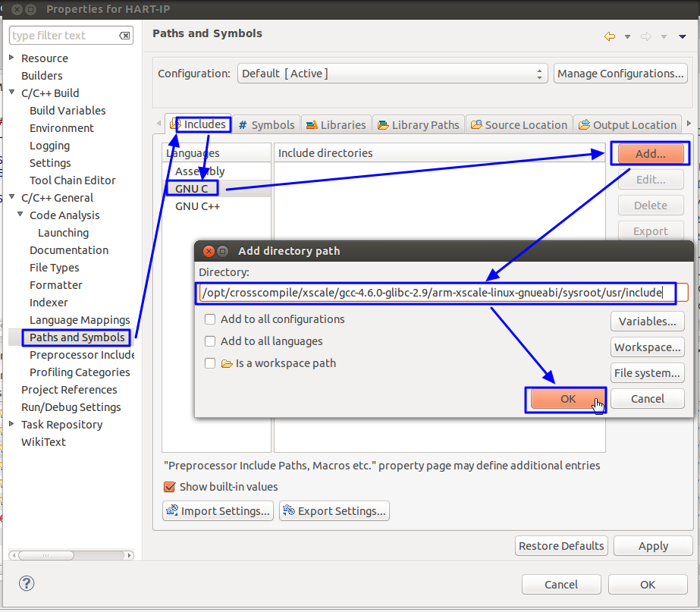Expand the Task Repository section
Screen dimensions: 700x612
(12, 425)
